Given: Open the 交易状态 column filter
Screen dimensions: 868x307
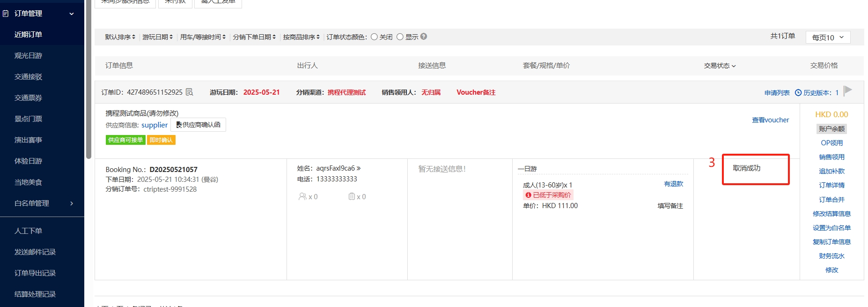Looking at the screenshot, I should click(x=720, y=66).
